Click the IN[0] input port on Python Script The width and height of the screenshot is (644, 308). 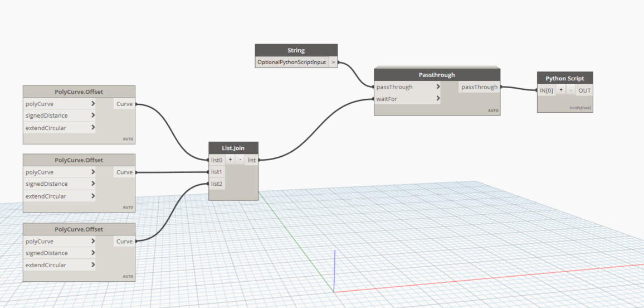pos(547,90)
